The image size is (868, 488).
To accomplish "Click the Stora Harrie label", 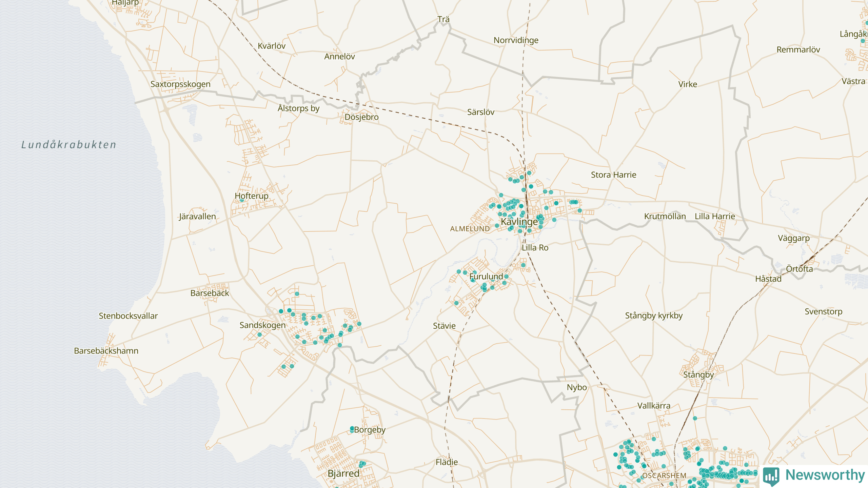I will point(613,175).
